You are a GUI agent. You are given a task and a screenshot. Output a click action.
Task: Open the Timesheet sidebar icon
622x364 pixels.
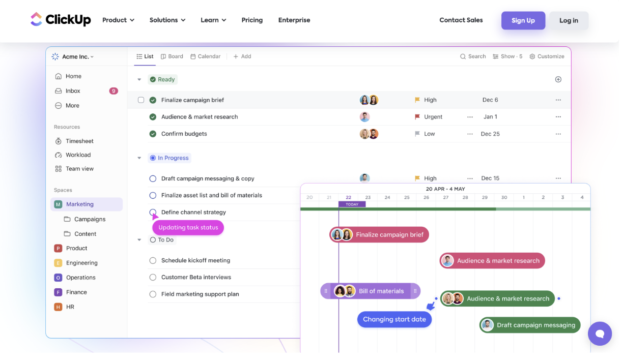tap(59, 141)
